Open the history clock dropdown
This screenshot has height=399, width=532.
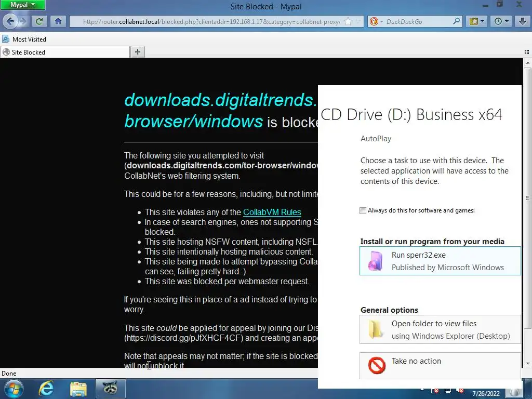[x=501, y=21]
